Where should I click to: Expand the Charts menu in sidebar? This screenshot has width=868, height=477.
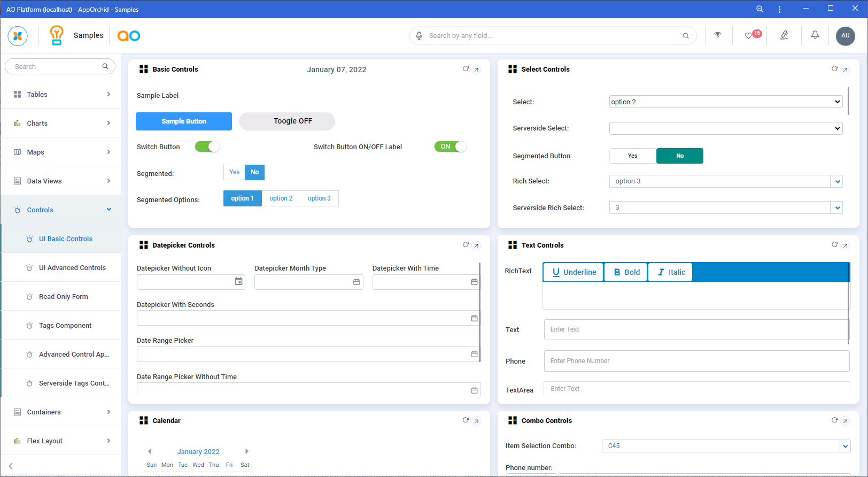(x=61, y=124)
